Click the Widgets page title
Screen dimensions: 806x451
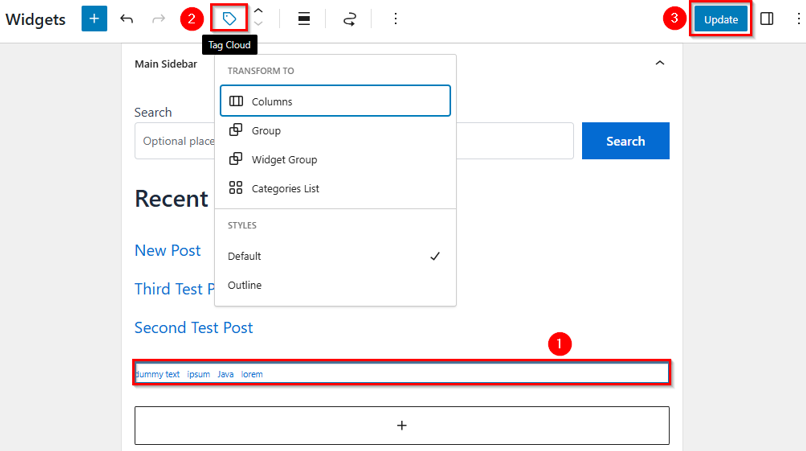pyautogui.click(x=35, y=20)
